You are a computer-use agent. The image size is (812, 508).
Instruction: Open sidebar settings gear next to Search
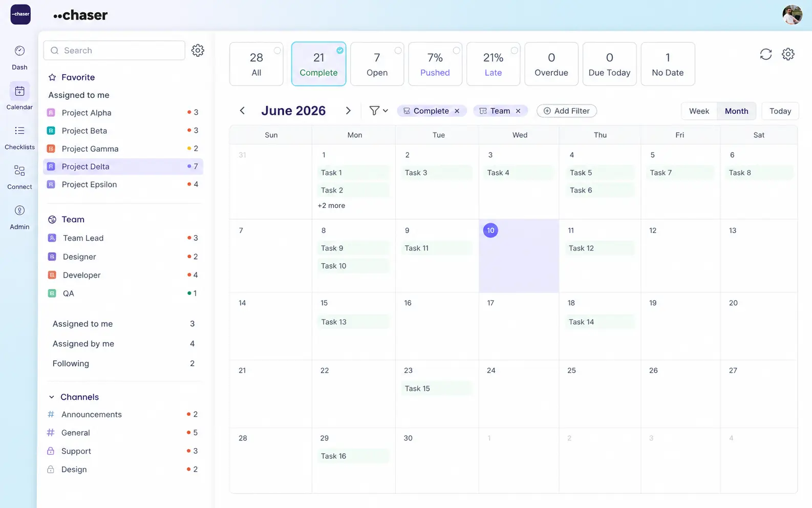pyautogui.click(x=198, y=50)
